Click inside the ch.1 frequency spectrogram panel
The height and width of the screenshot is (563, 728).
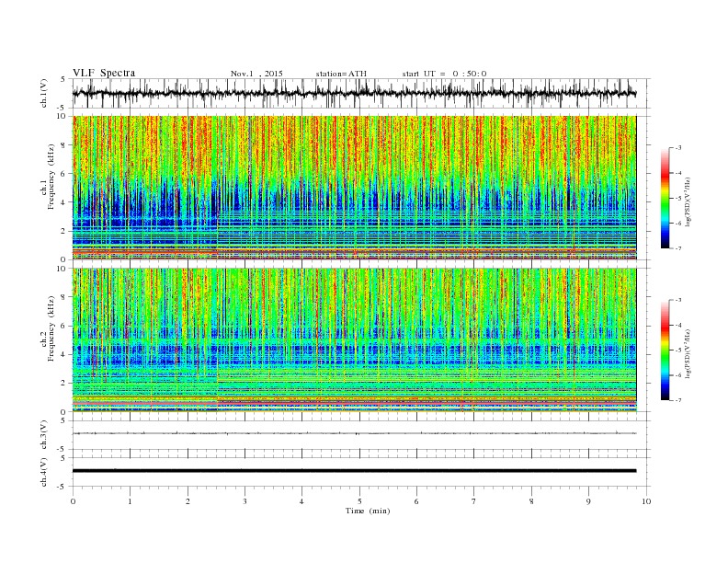pyautogui.click(x=354, y=188)
